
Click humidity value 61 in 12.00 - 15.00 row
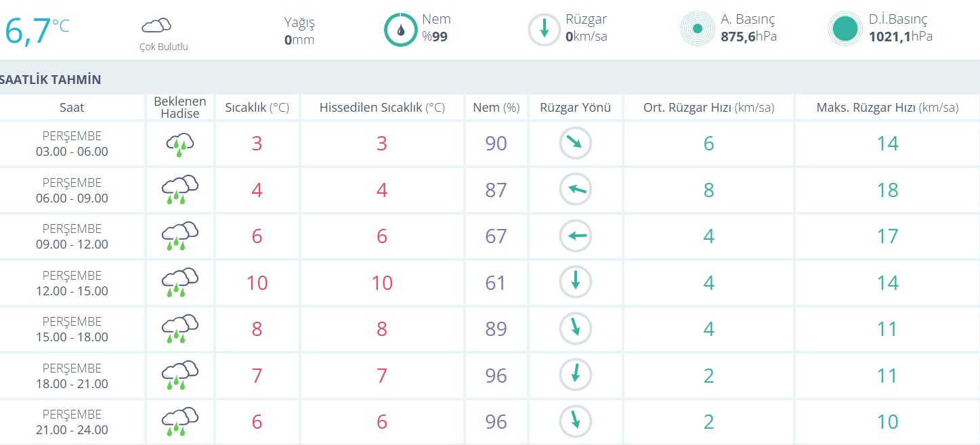[x=496, y=282]
